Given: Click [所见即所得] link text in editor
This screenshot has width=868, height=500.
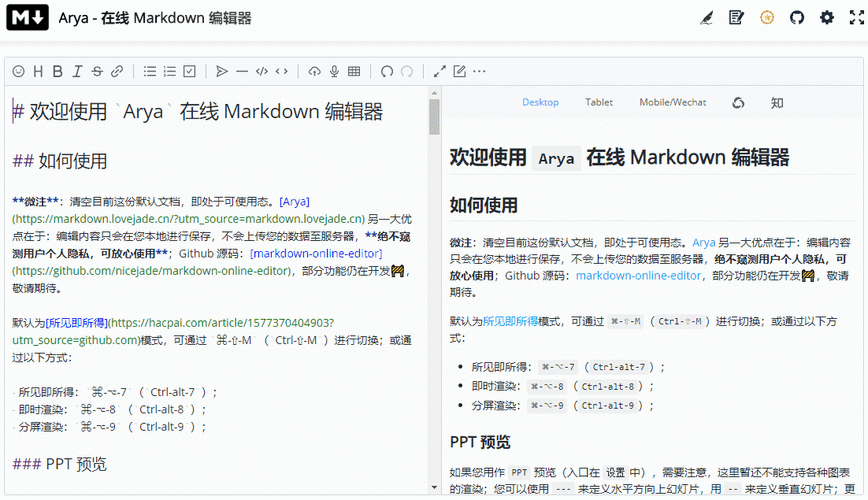Looking at the screenshot, I should tap(77, 323).
